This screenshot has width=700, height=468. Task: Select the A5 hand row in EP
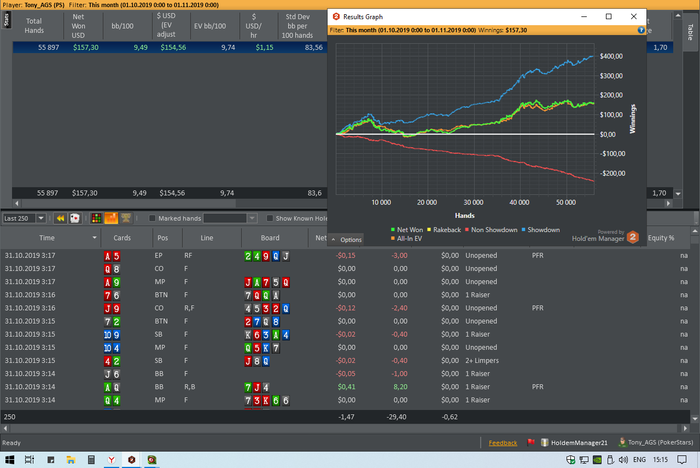pyautogui.click(x=346, y=255)
